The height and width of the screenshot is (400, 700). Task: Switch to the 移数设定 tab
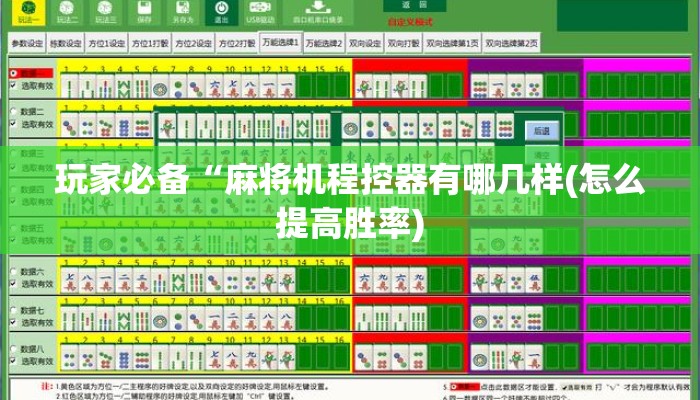pos(65,43)
